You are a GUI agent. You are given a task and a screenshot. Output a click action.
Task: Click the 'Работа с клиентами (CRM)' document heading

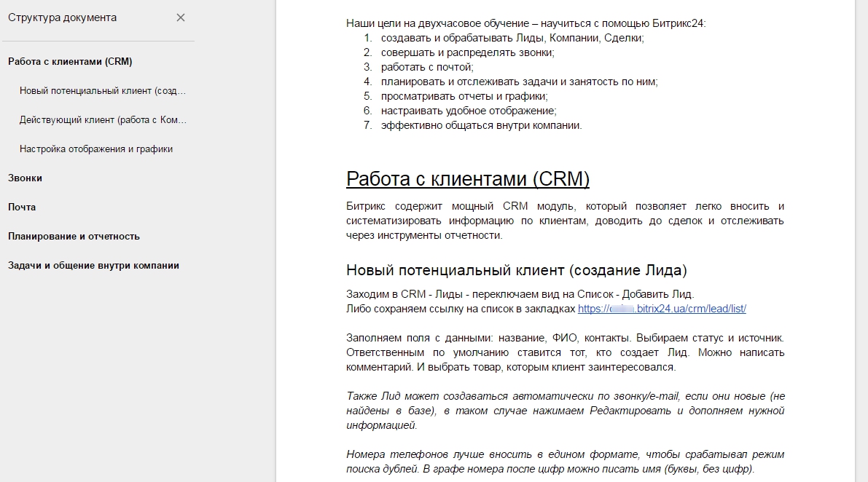[468, 178]
